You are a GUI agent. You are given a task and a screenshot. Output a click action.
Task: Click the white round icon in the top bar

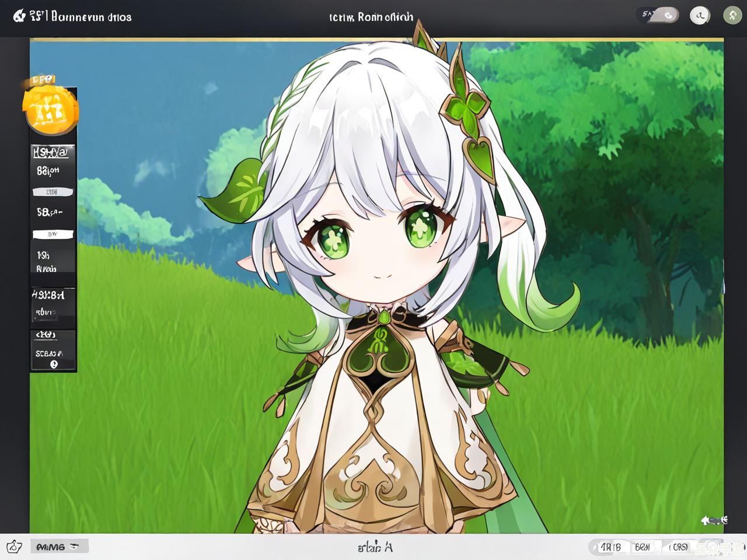point(699,16)
